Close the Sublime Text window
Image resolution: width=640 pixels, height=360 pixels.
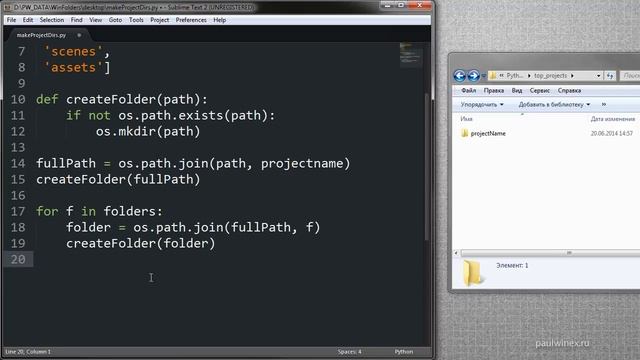click(x=420, y=5)
